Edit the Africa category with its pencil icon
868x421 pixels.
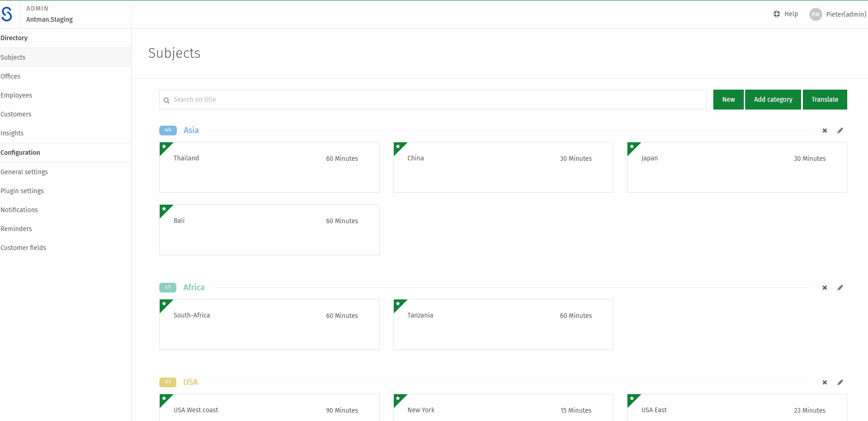(x=840, y=288)
